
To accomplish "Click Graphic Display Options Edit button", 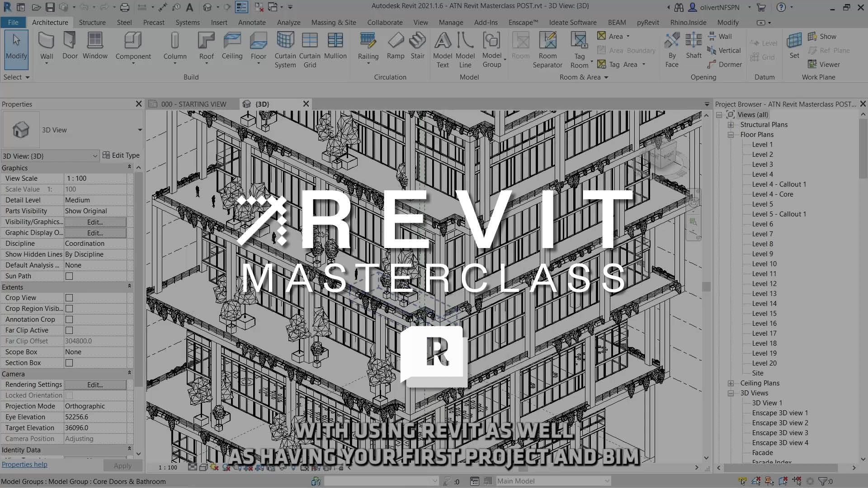I will point(95,233).
